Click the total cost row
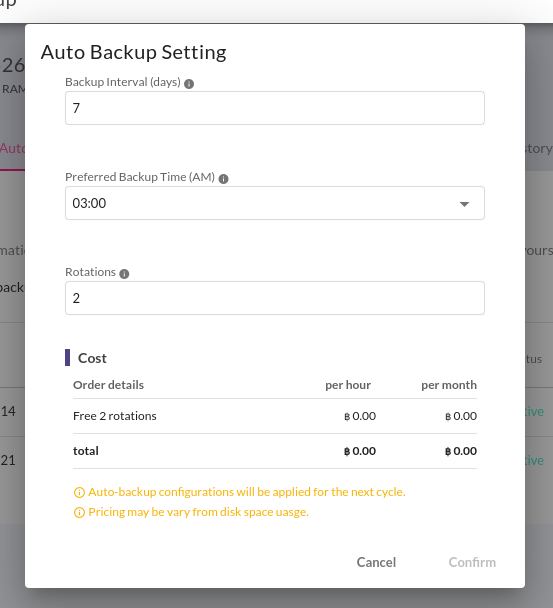553x608 pixels. (x=275, y=451)
